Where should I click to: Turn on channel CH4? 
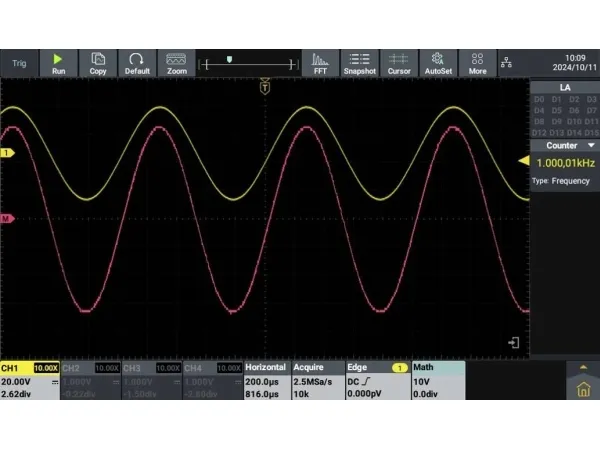(x=213, y=381)
